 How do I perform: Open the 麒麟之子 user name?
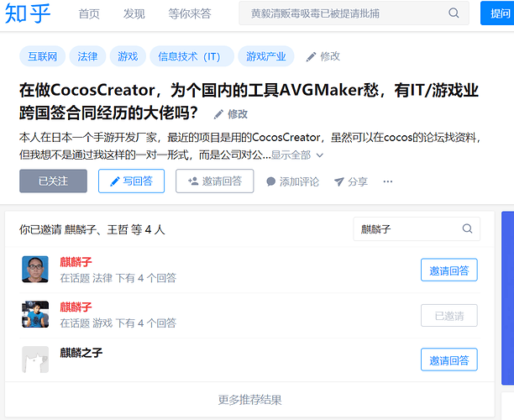tap(81, 353)
